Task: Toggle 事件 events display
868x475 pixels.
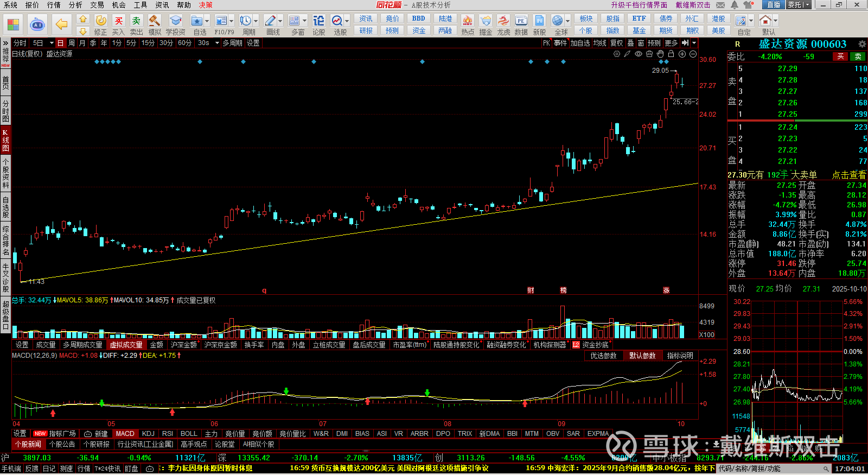Action: (x=560, y=43)
